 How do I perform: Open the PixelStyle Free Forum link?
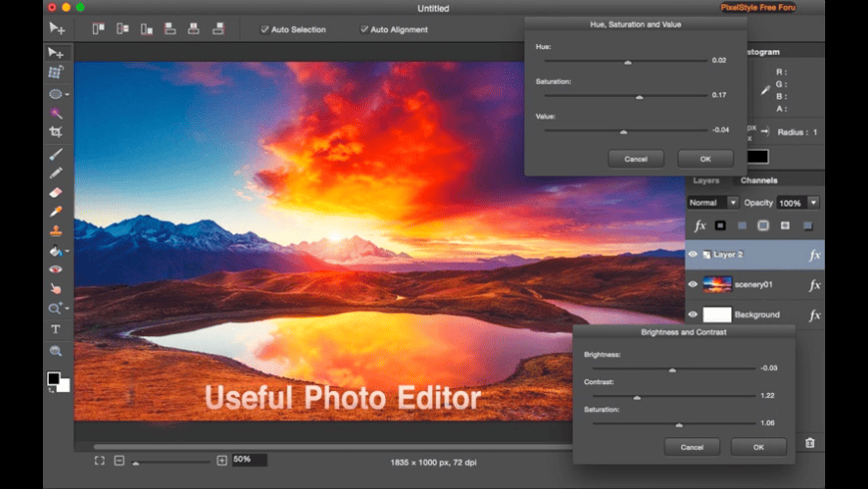pos(758,8)
